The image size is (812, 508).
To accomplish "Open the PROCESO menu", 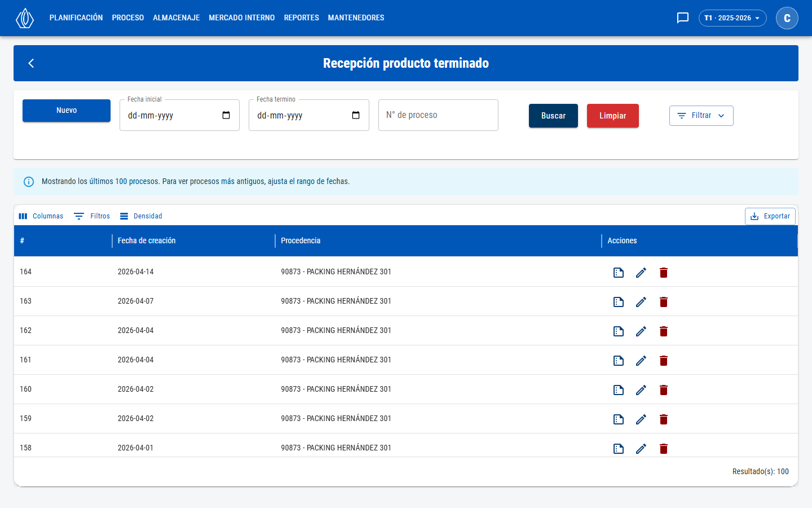I will point(128,18).
